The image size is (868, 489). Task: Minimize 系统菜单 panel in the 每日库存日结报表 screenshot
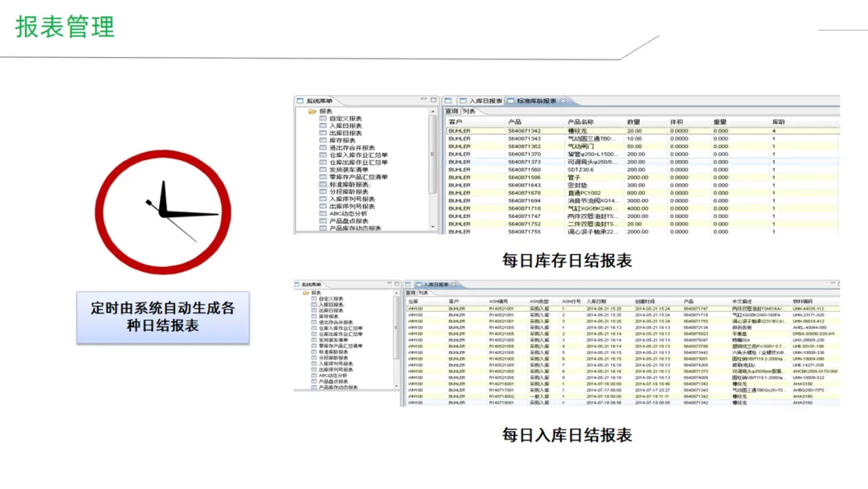tap(424, 100)
